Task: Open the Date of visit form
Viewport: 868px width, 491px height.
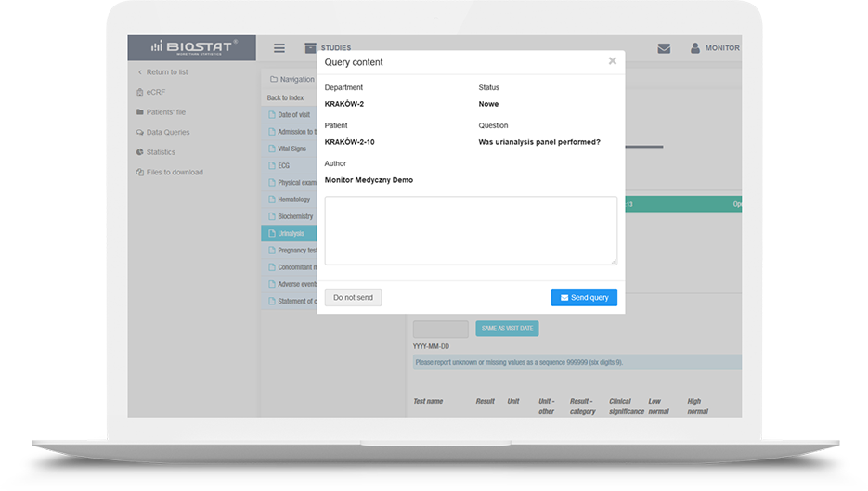Action: [289, 114]
